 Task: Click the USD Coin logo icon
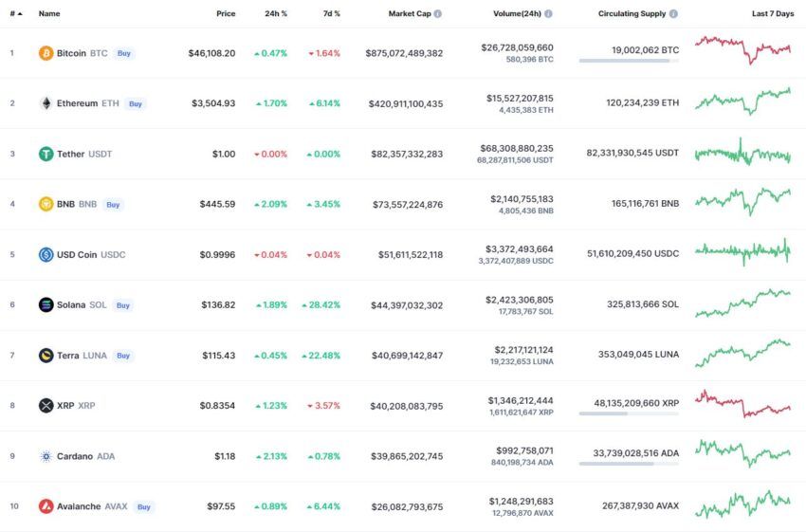coord(46,254)
